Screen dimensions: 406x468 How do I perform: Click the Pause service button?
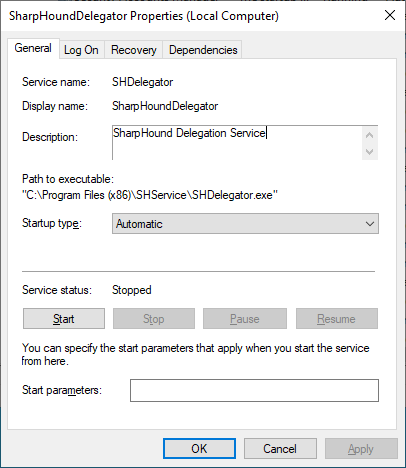(245, 319)
